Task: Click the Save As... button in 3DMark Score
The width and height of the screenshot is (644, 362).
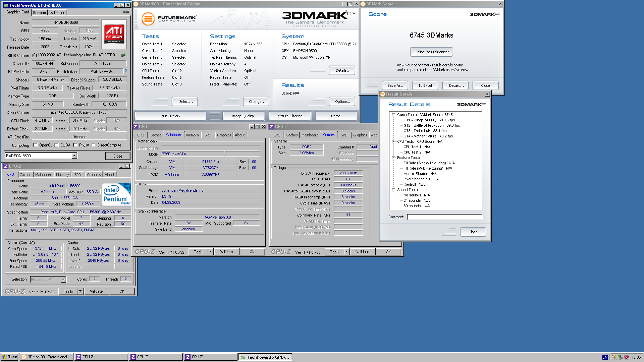Action: tap(396, 85)
